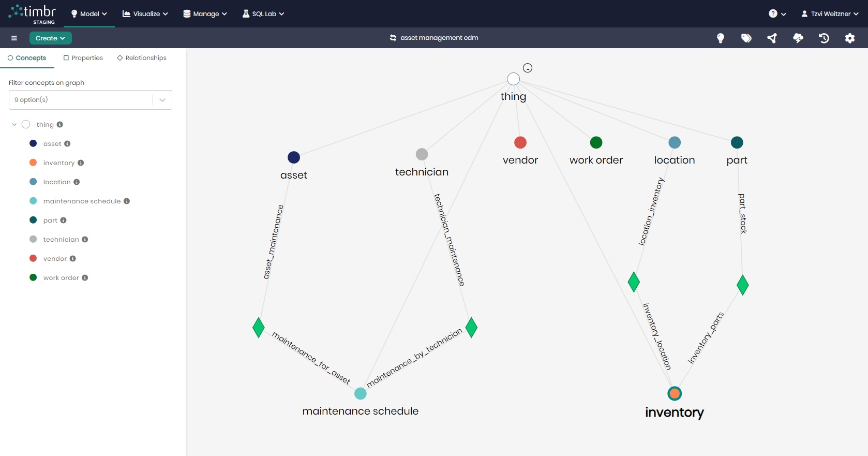This screenshot has width=868, height=456.
Task: Click the lightbulb icon in the top toolbar
Action: point(720,38)
